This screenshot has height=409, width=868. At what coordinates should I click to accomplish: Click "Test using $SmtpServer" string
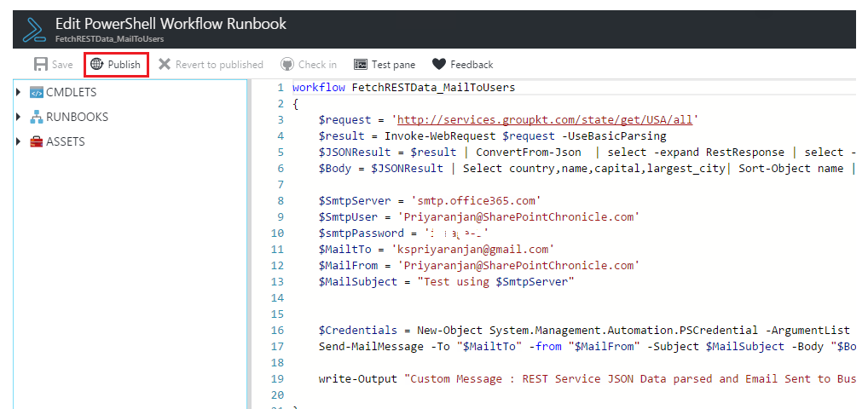coord(496,282)
